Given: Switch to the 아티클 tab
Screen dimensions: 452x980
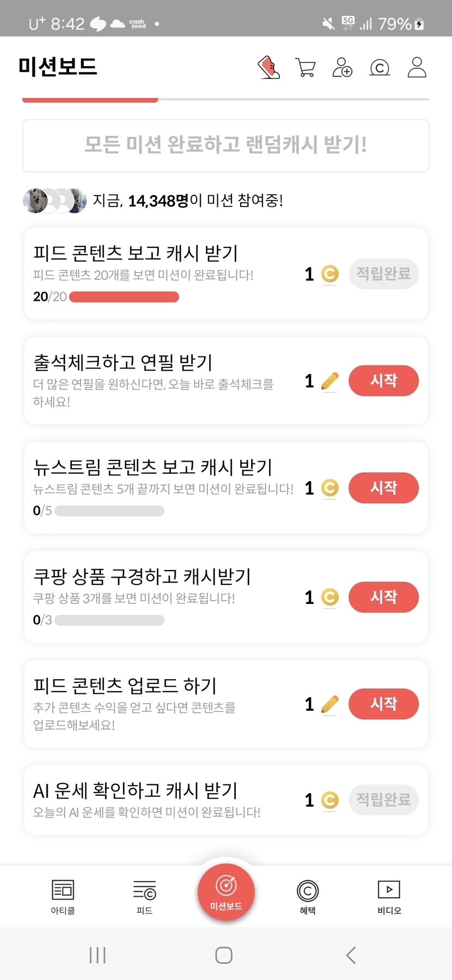Looking at the screenshot, I should (63, 897).
